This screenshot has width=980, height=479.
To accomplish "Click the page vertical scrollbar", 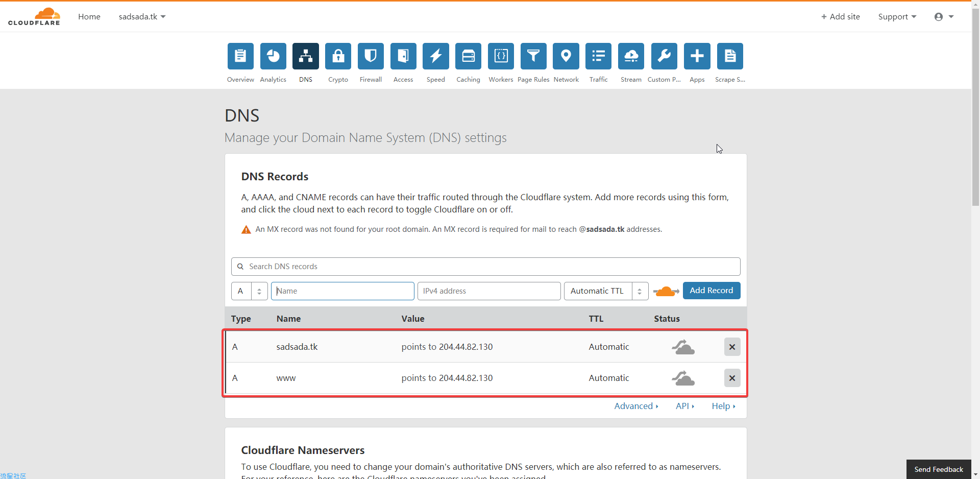I will pyautogui.click(x=975, y=107).
